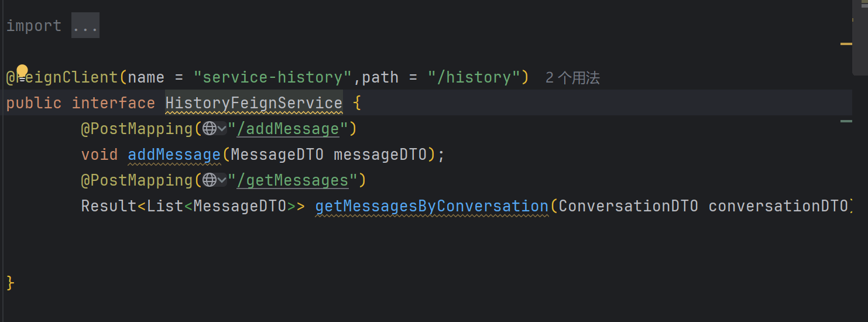
Task: Jump to the green stripe marker in the scrollbar
Action: click(x=846, y=121)
